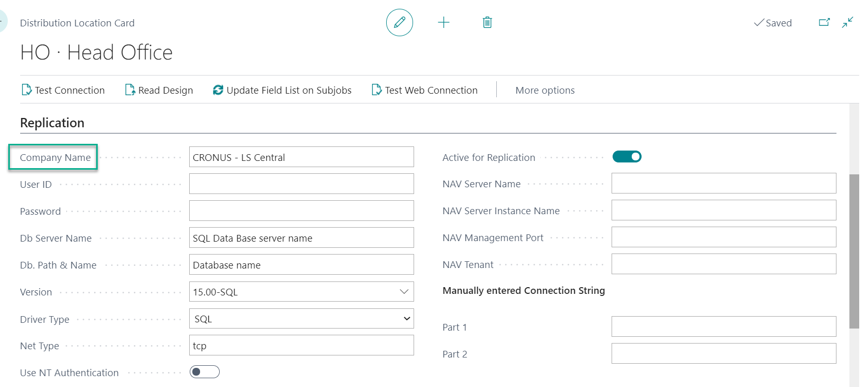Collapse the Replication section heading
This screenshot has height=387, width=868.
52,123
